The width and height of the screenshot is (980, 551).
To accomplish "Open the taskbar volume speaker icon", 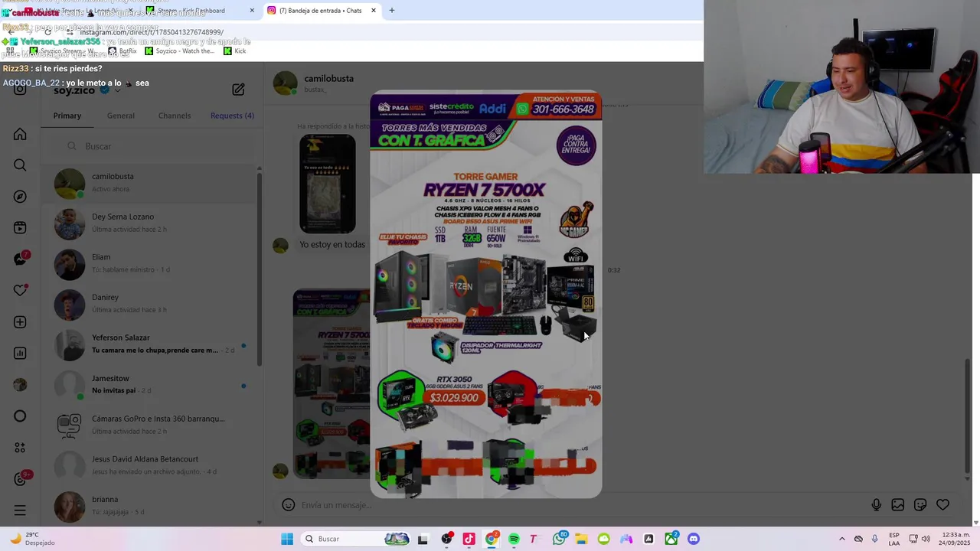I will click(x=926, y=539).
